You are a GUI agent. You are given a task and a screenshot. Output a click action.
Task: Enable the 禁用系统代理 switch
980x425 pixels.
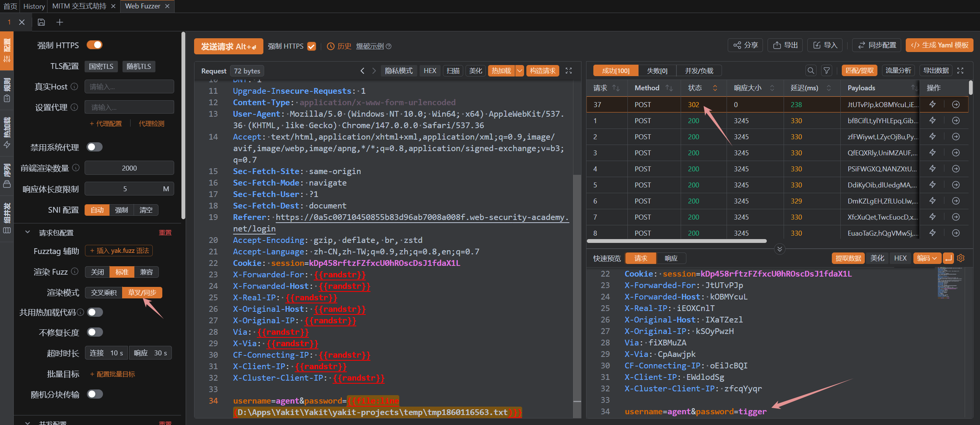tap(95, 147)
